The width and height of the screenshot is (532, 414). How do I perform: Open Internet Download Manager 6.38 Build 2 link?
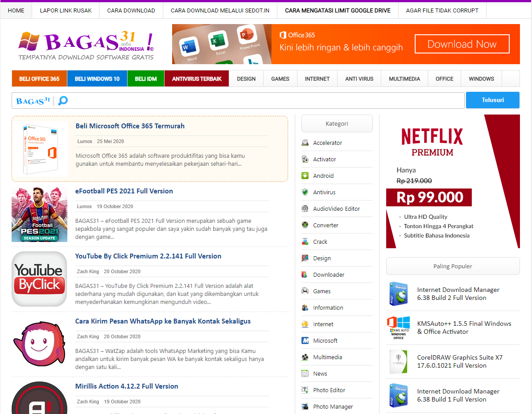tap(458, 294)
